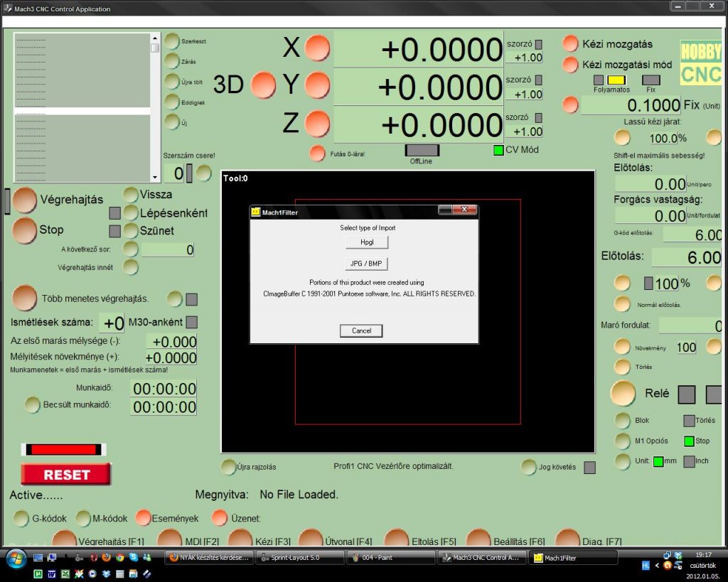Click the Becsült munkaidő round button

[32, 405]
